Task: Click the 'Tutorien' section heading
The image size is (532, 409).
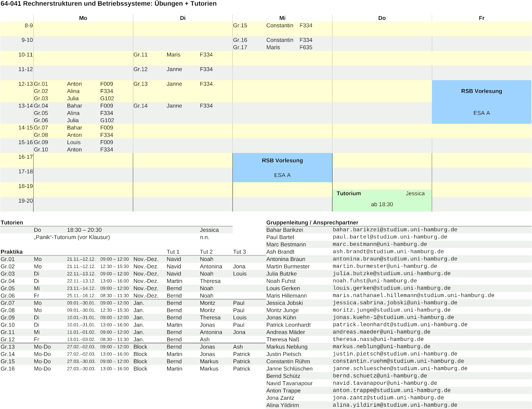Action: click(12, 223)
